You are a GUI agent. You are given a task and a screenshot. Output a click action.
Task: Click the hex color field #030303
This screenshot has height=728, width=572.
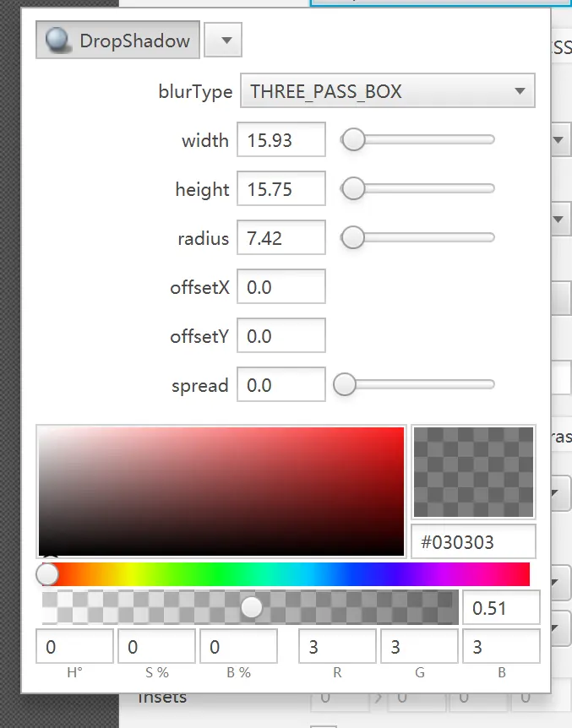pos(473,542)
